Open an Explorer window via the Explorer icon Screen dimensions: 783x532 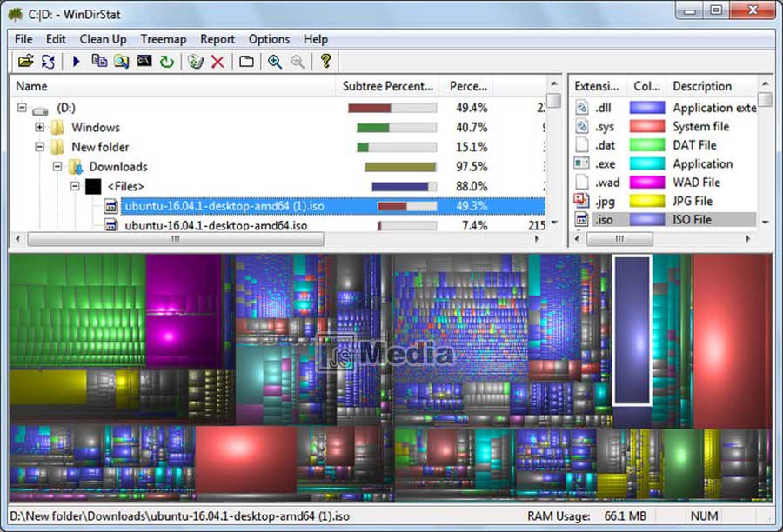(122, 62)
